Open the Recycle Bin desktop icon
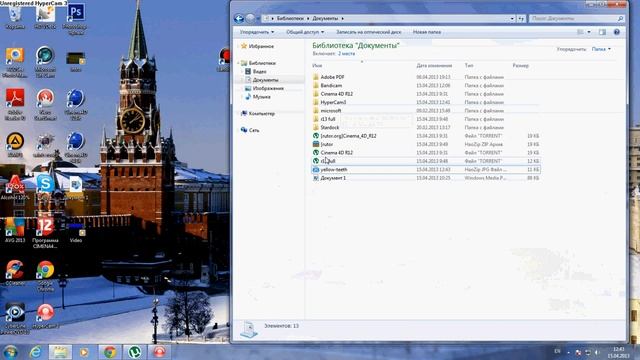The width and height of the screenshot is (640, 360). tap(15, 17)
